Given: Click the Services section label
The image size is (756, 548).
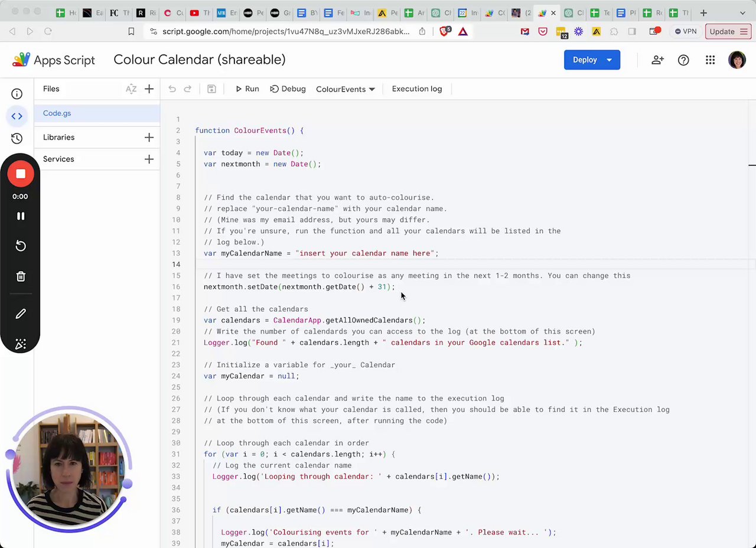Looking at the screenshot, I should (58, 159).
